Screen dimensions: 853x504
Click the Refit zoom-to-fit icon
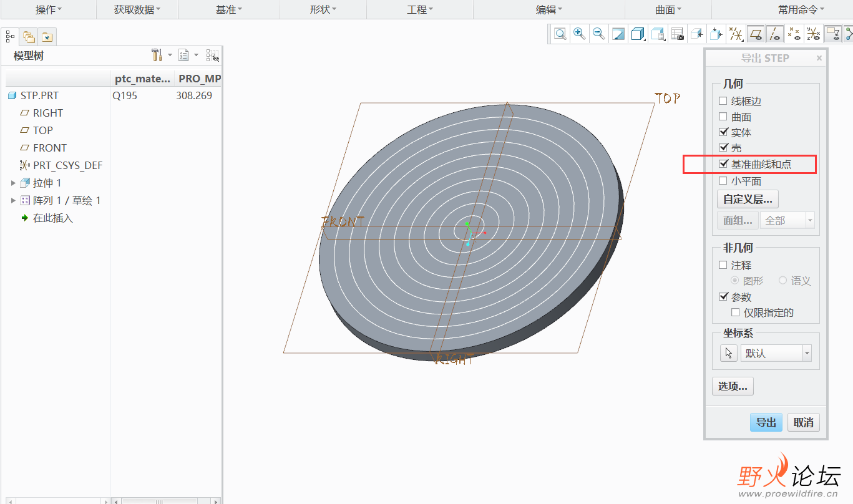click(x=560, y=34)
